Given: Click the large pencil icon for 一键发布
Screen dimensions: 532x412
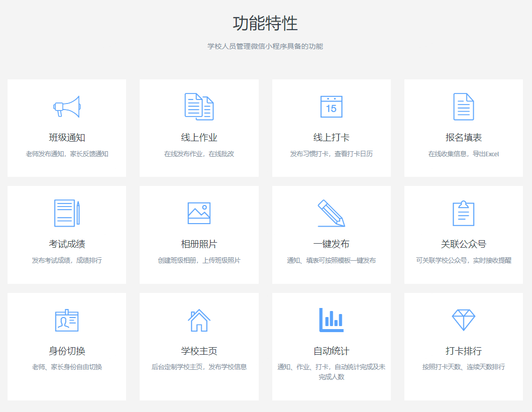Looking at the screenshot, I should pos(331,213).
